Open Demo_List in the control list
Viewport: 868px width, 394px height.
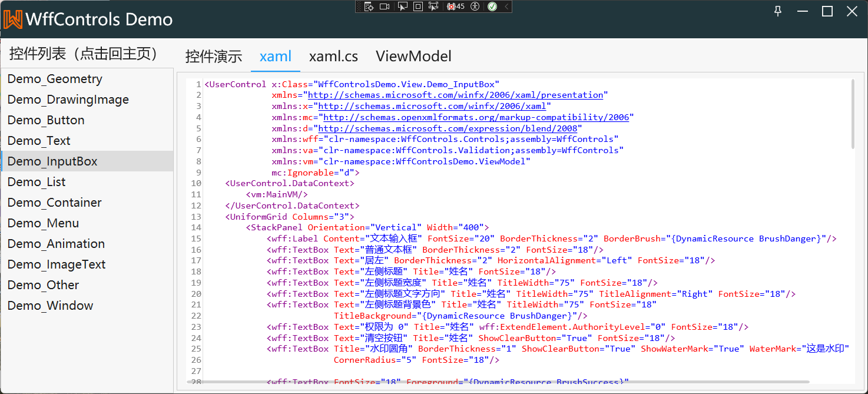[x=87, y=182]
